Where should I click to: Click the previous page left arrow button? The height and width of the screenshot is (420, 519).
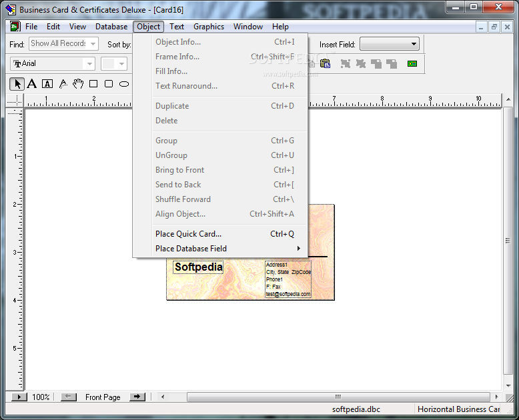pos(69,397)
